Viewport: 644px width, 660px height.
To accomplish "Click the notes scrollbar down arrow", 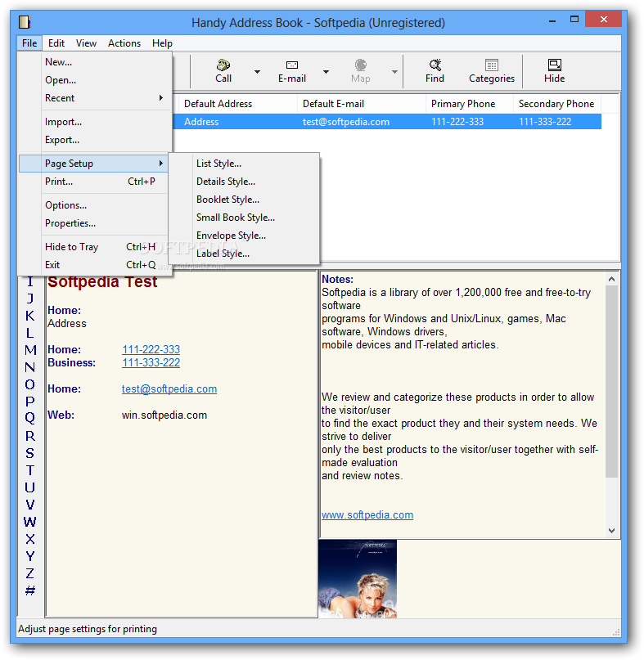I will pyautogui.click(x=611, y=531).
